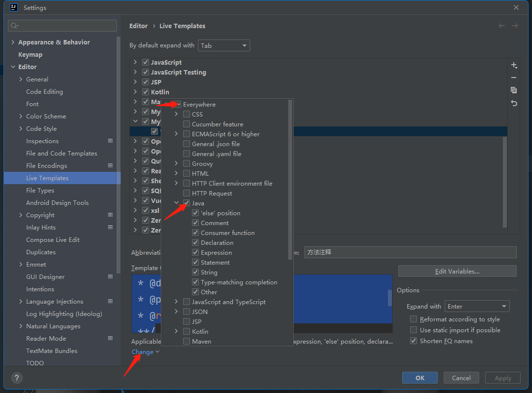
Task: Focus the settings search field
Action: [62, 26]
